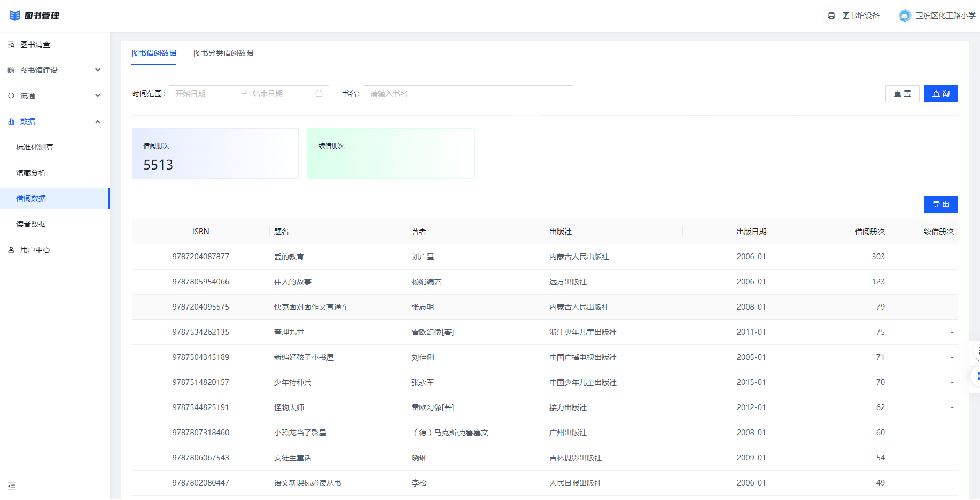Click the 开始日期 start date field
Image resolution: width=980 pixels, height=500 pixels.
tap(203, 94)
